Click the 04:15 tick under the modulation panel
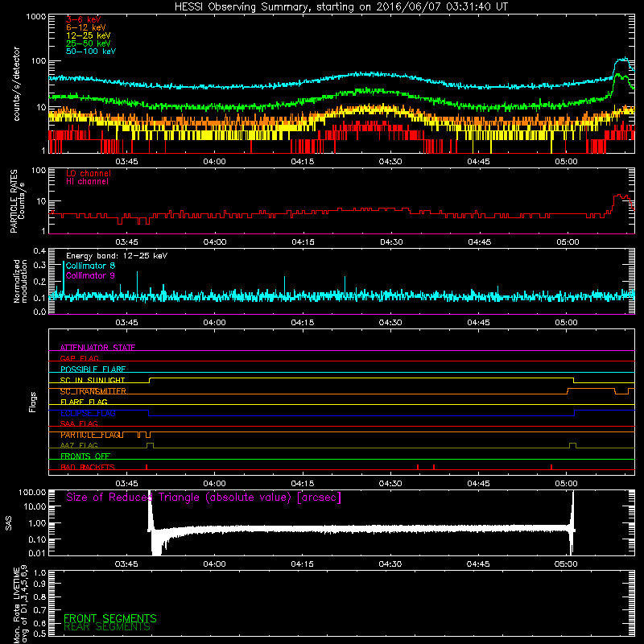 click(x=303, y=323)
